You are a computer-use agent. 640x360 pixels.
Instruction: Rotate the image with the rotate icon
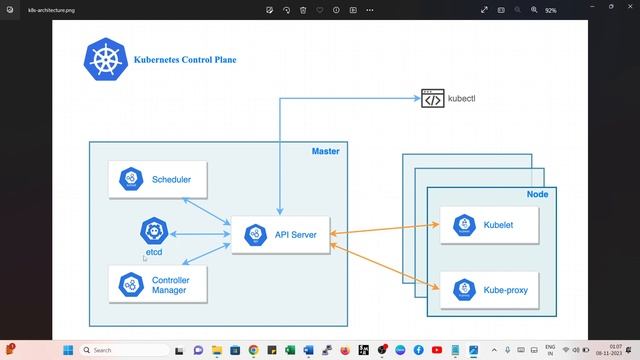(x=287, y=10)
